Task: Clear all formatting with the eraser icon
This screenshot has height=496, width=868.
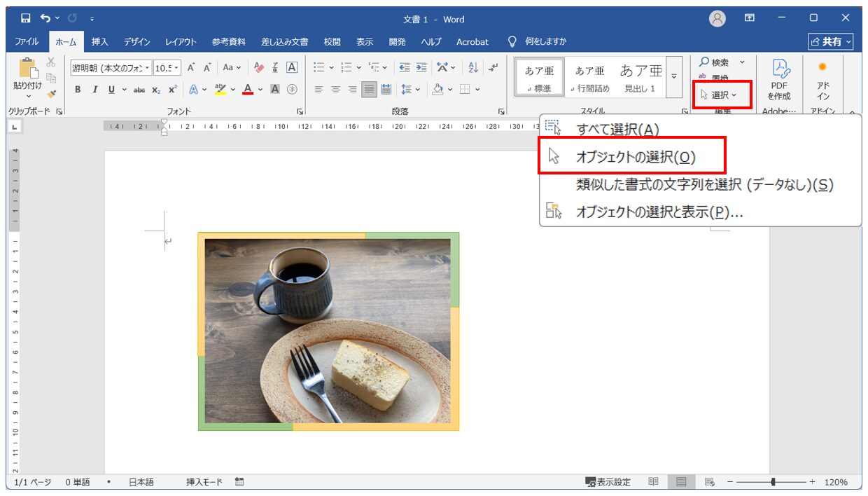Action: point(259,68)
